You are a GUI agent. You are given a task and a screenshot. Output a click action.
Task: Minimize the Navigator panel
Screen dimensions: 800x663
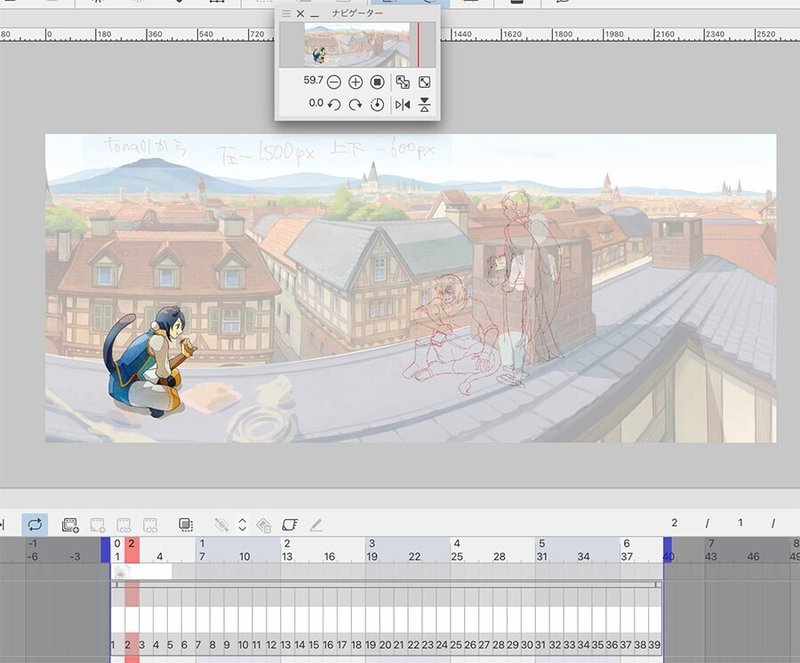tap(315, 15)
